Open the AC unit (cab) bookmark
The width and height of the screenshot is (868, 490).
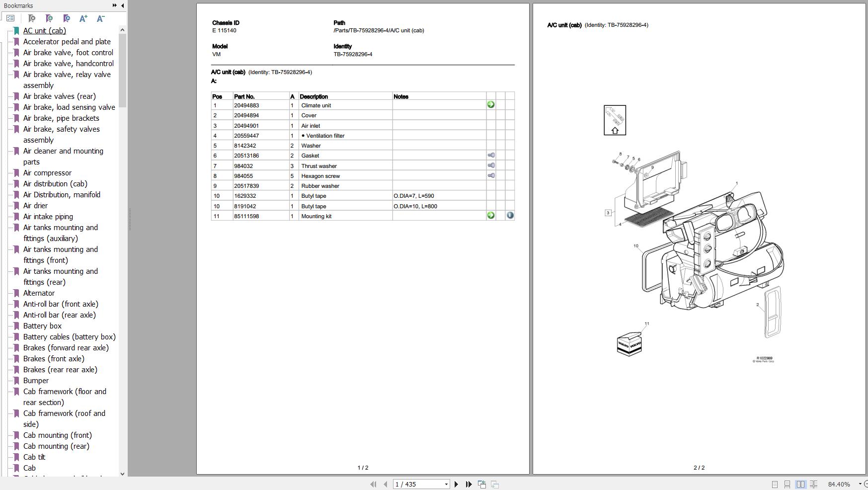(x=45, y=31)
